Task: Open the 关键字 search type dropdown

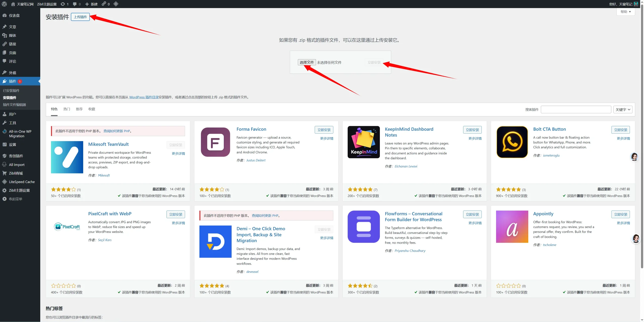Action: [x=623, y=110]
